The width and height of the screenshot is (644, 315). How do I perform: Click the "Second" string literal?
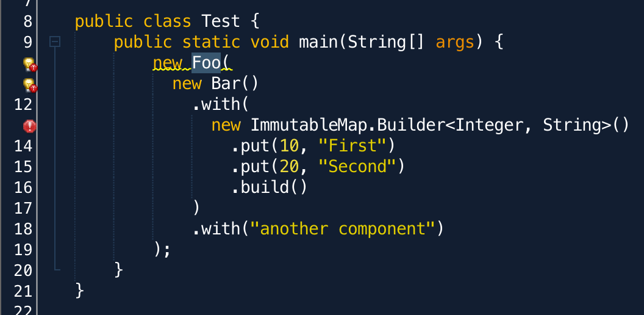click(x=358, y=167)
